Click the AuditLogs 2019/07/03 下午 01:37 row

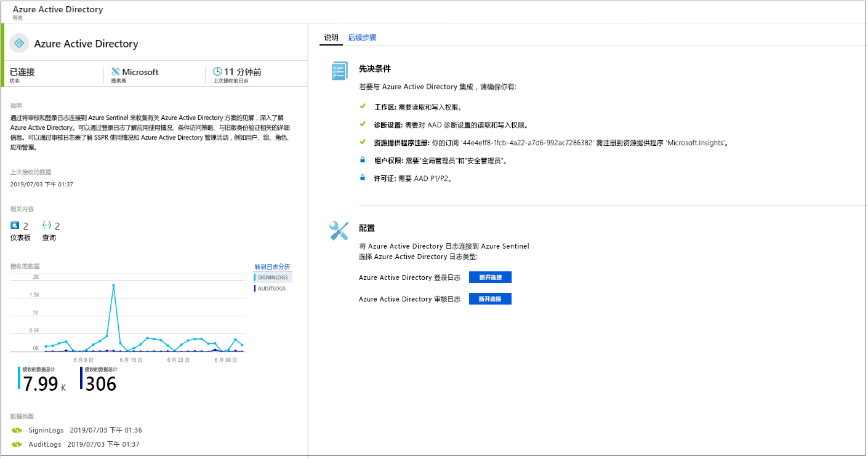pos(77,444)
